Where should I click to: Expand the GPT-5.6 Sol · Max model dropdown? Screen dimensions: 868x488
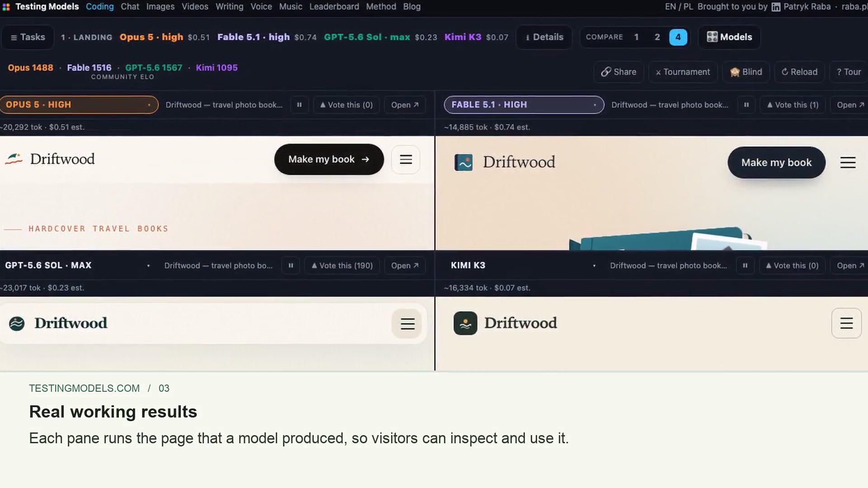point(77,266)
